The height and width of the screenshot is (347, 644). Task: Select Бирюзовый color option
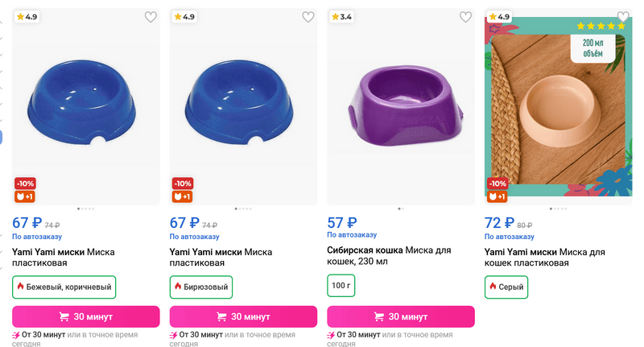(x=200, y=287)
